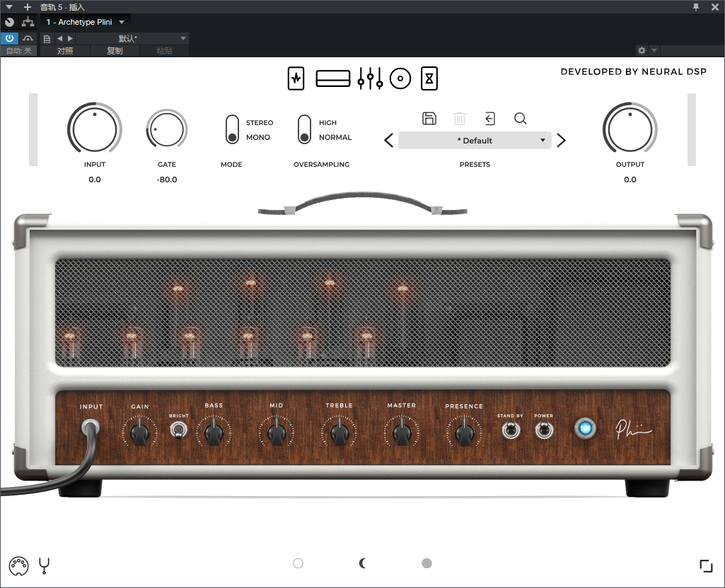Import a preset file icon
725x588 pixels.
(x=490, y=119)
